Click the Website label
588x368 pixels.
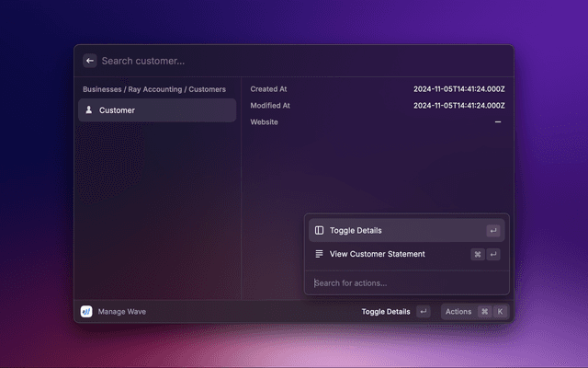pos(264,122)
